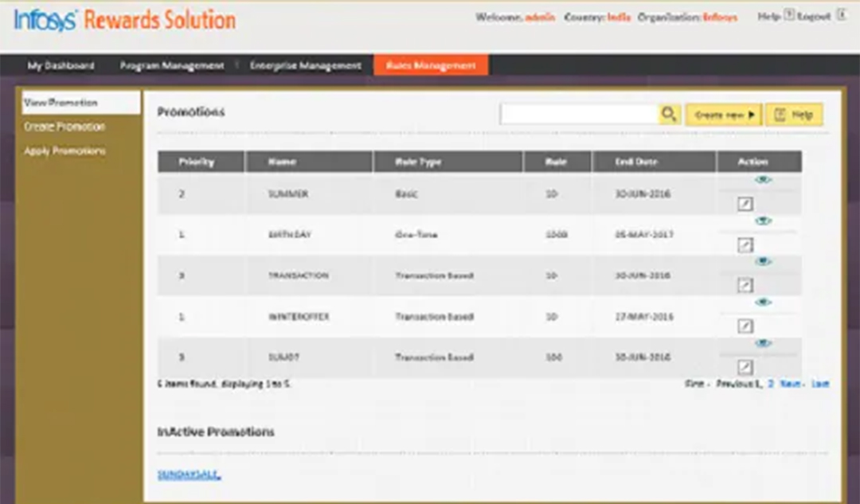860x504 pixels.
Task: Switch to Enterprise Management tab
Action: click(306, 66)
